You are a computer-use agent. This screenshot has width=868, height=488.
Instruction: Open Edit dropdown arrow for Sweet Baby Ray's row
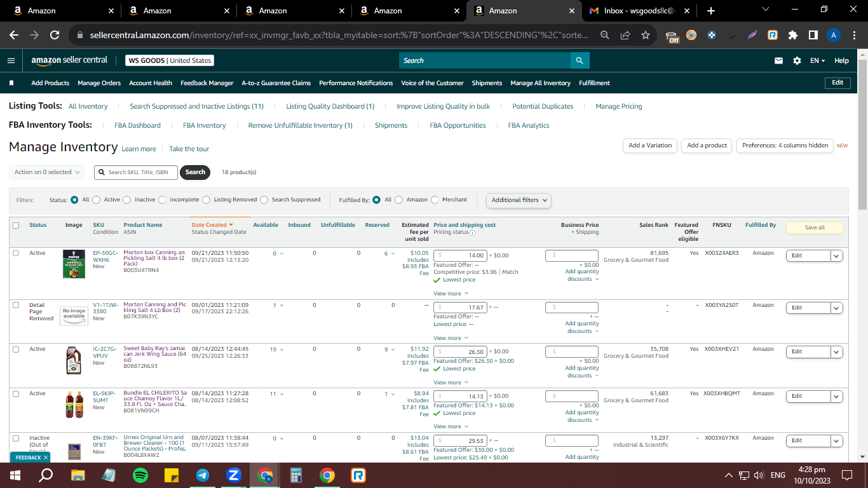837,351
